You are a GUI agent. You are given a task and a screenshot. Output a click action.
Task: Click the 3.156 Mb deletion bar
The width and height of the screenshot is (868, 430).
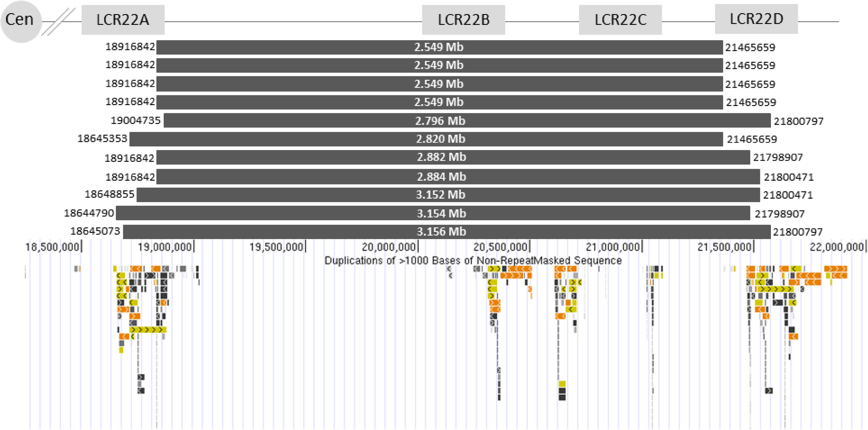click(x=447, y=232)
